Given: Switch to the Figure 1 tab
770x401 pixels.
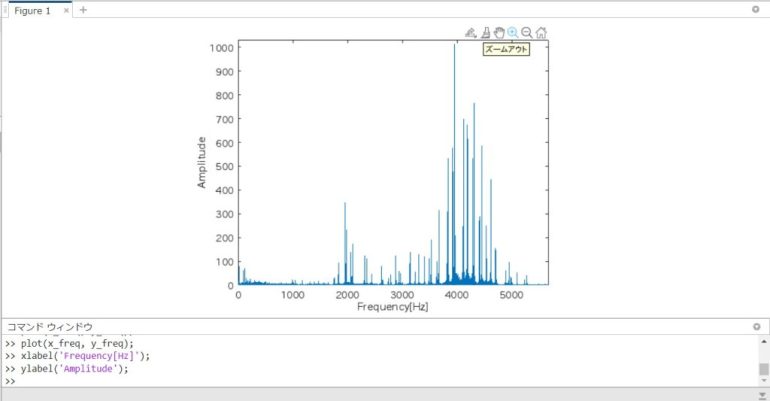Looking at the screenshot, I should click(x=31, y=10).
